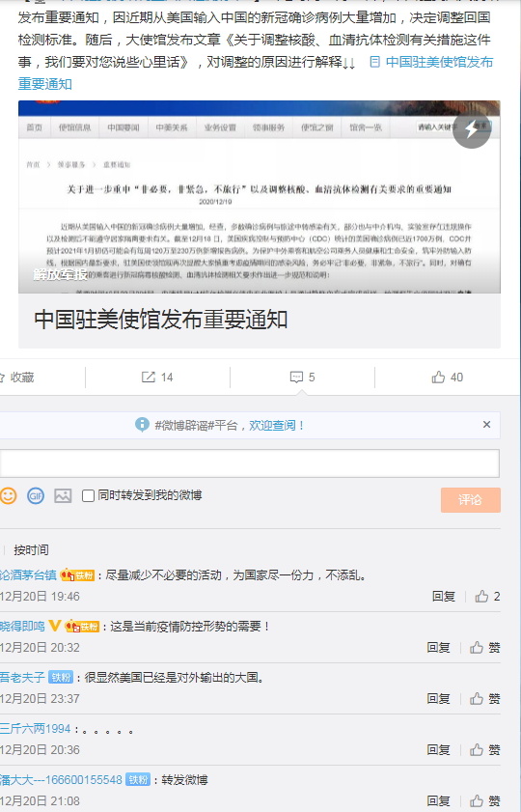Click the 12月20日 19:46 comment timestamp

click(x=40, y=597)
